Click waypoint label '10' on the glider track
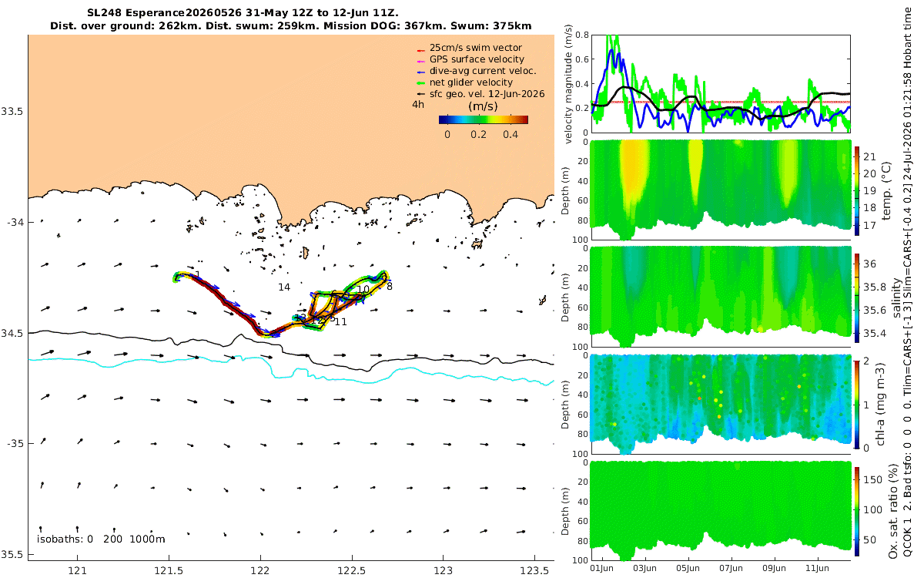This screenshot has width=924, height=578. click(x=363, y=289)
